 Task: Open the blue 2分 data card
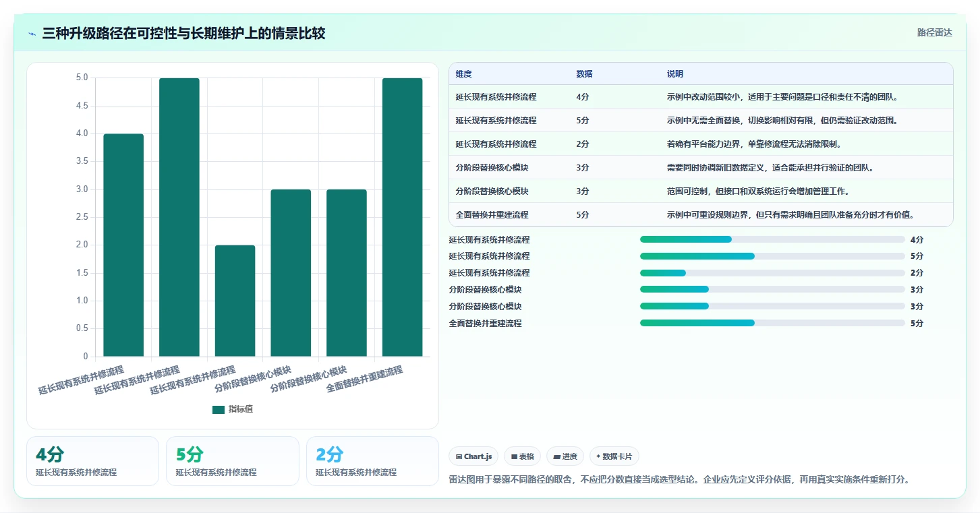pyautogui.click(x=372, y=461)
